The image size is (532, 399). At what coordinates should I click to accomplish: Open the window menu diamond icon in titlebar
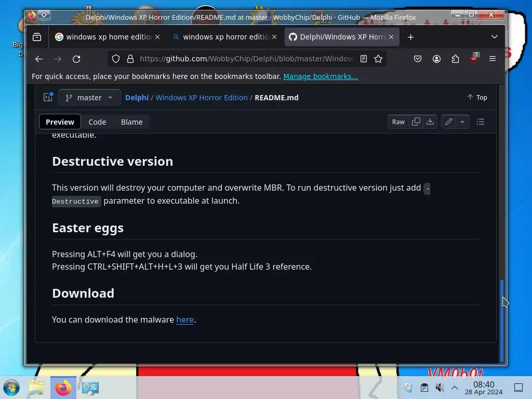pos(44,15)
